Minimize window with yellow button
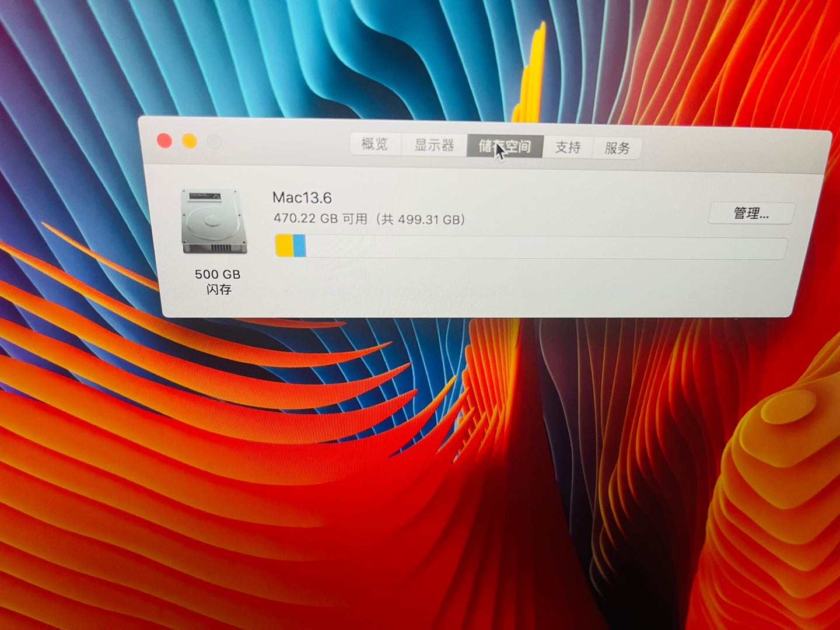This screenshot has width=840, height=630. coord(190,141)
